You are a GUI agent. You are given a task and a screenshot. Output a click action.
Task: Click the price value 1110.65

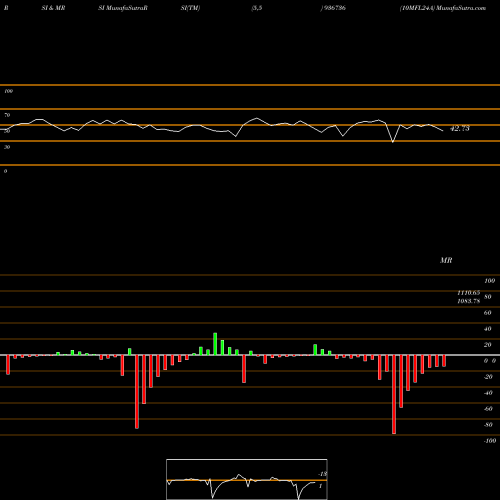click(469, 293)
